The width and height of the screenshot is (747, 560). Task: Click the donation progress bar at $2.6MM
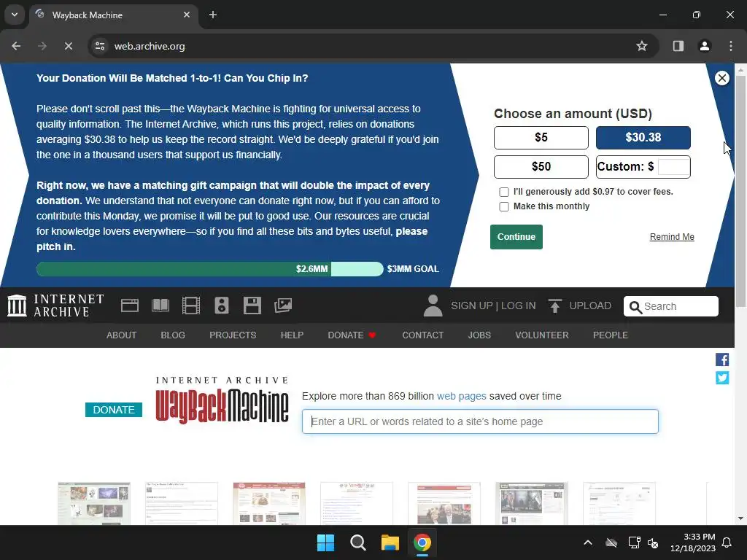[209, 269]
